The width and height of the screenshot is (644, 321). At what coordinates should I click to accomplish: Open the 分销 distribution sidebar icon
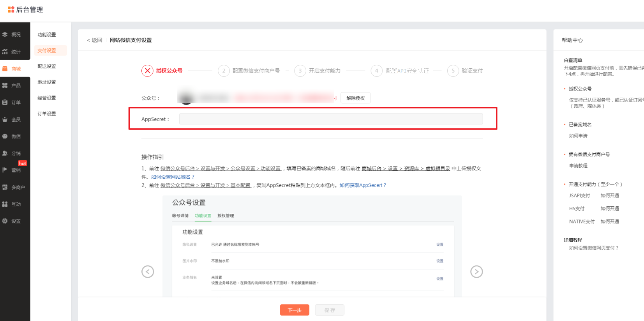pyautogui.click(x=5, y=153)
